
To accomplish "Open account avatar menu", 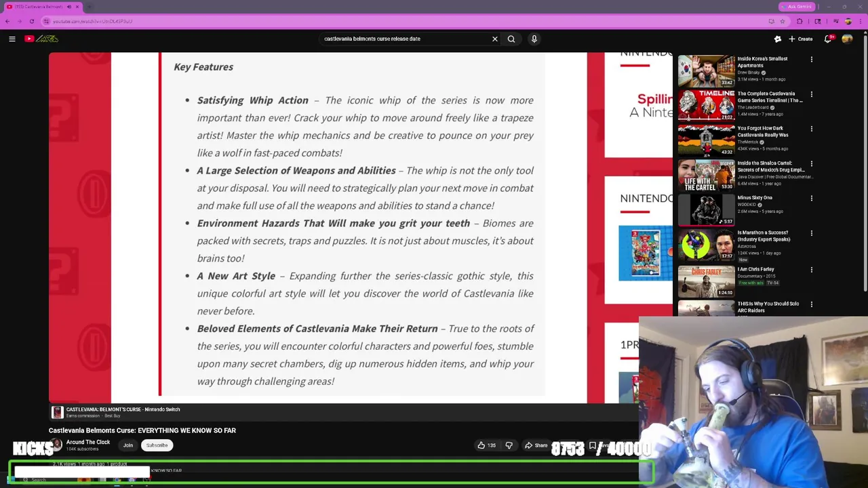I will tap(847, 39).
